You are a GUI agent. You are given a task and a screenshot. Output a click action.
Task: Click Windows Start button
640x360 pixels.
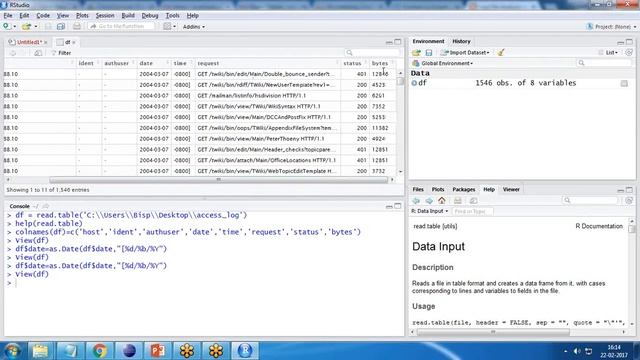12,351
